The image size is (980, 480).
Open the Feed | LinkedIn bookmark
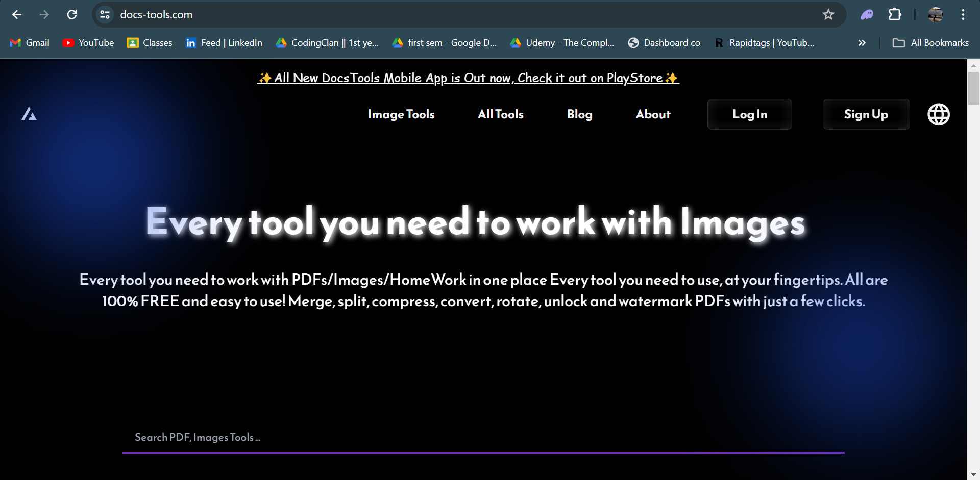pos(224,43)
